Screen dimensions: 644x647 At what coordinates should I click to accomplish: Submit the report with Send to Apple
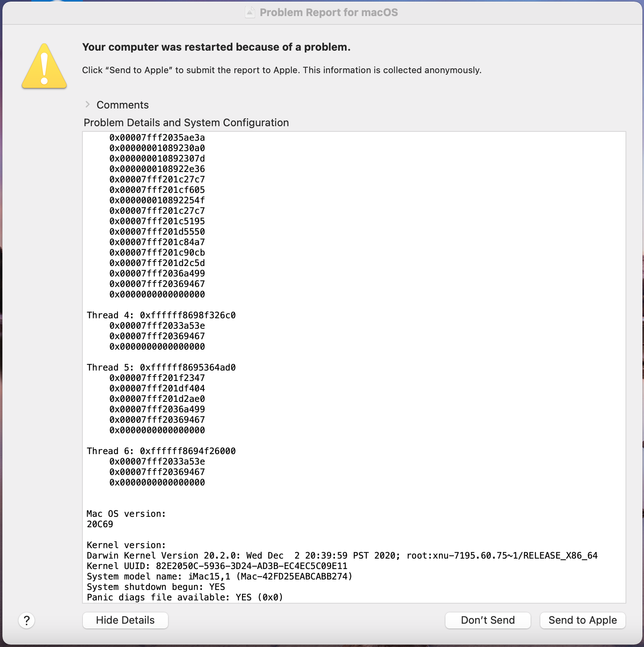582,620
